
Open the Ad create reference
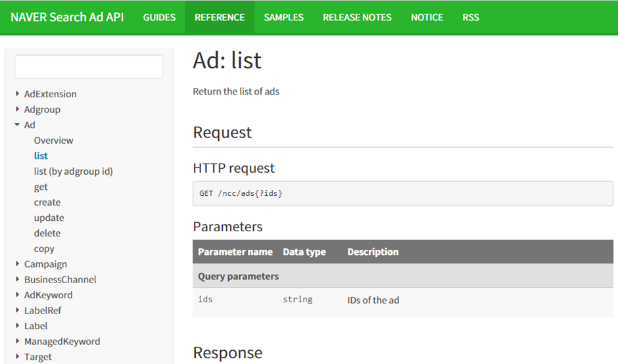(47, 202)
